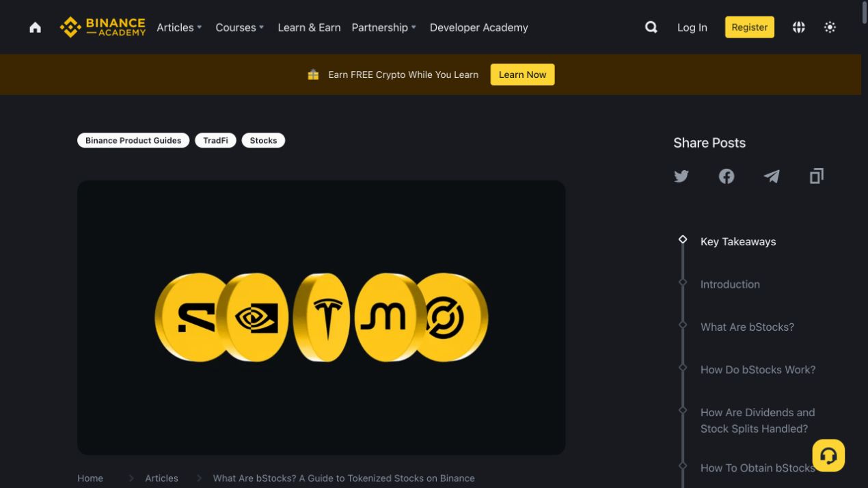The width and height of the screenshot is (868, 488).
Task: Click the article title breadcrumb text
Action: (344, 478)
